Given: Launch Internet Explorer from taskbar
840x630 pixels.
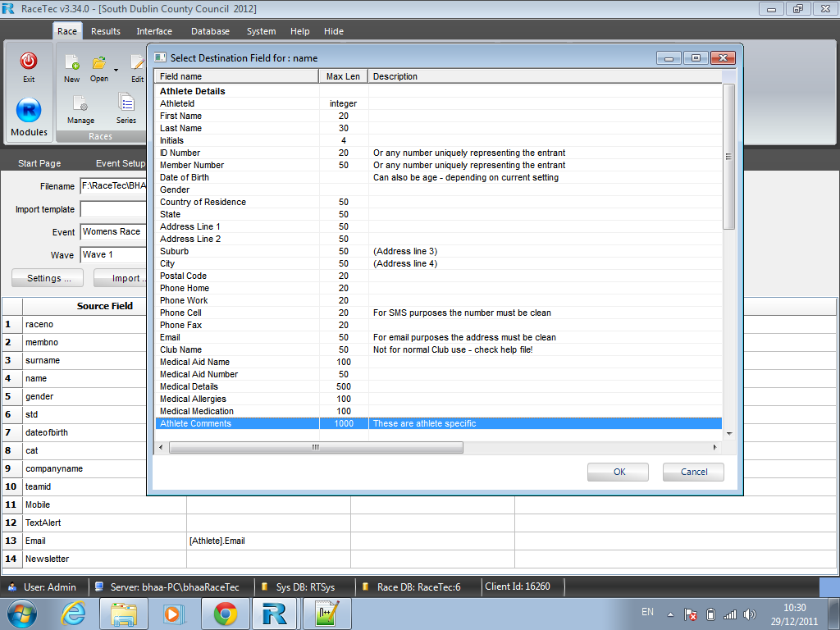Looking at the screenshot, I should (72, 614).
